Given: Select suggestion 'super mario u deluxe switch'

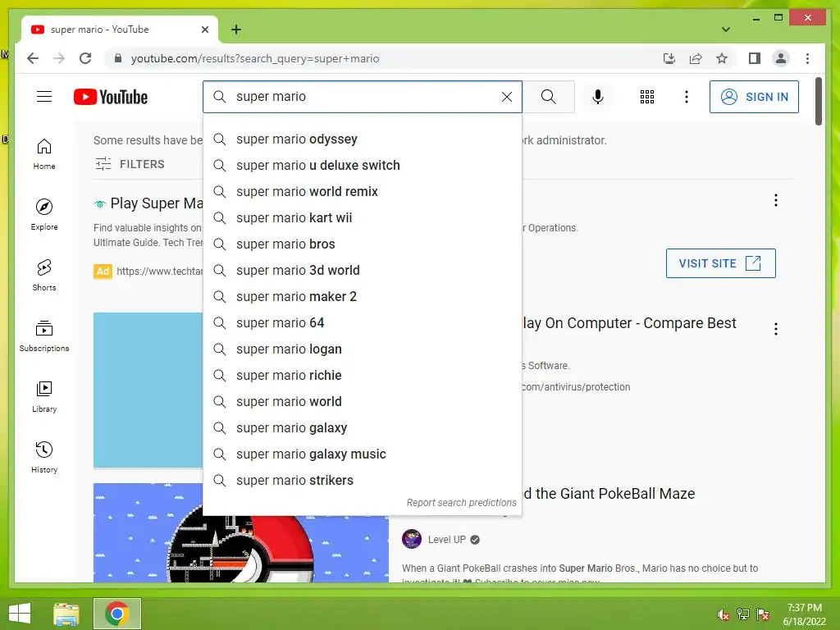Looking at the screenshot, I should point(362,166).
